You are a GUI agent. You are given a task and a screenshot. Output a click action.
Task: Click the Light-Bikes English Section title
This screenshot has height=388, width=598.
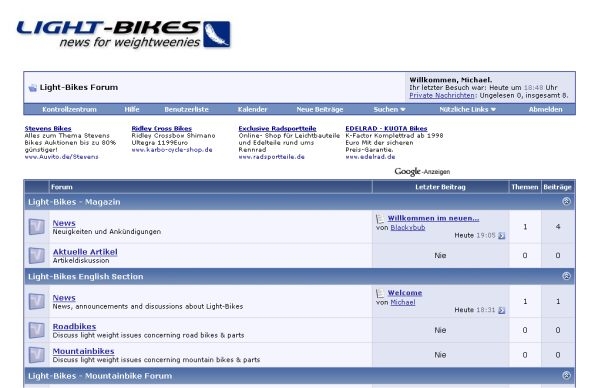85,277
